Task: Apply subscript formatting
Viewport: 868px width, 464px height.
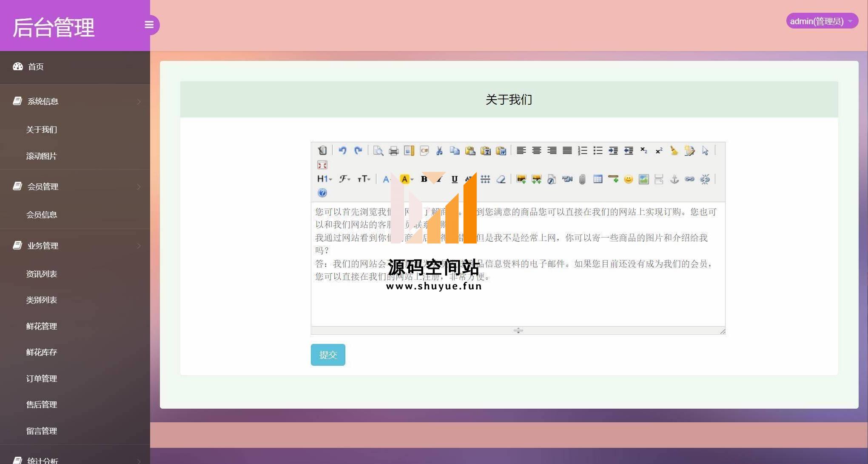Action: pyautogui.click(x=643, y=150)
